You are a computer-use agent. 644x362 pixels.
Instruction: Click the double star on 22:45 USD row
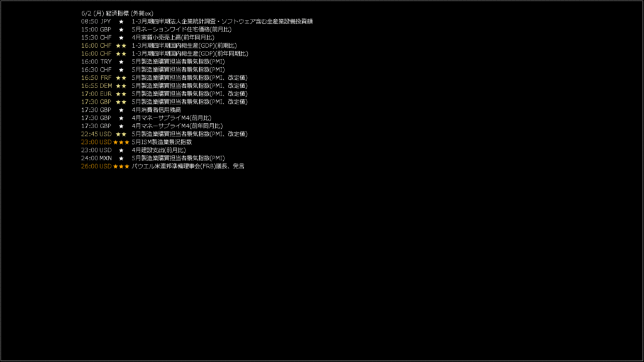tap(121, 134)
